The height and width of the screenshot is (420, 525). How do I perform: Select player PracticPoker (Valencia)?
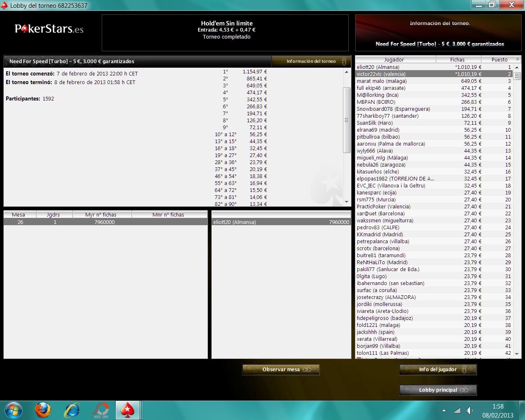tap(434, 207)
